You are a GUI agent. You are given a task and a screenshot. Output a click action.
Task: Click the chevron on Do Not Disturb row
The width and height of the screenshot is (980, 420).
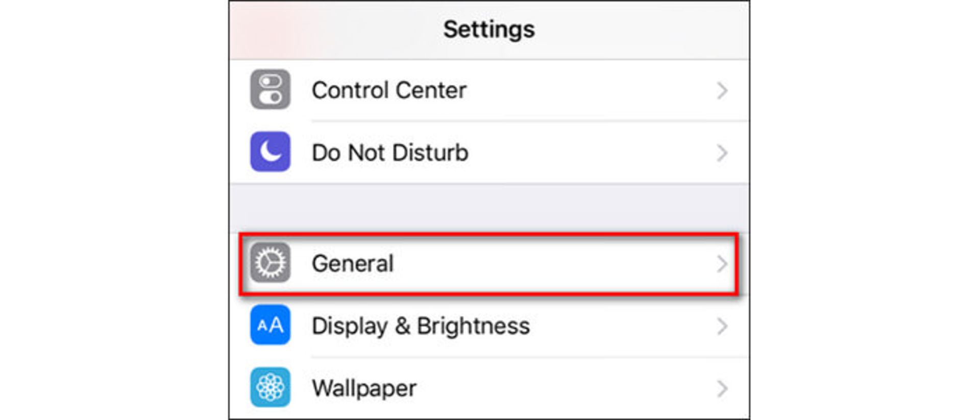(x=722, y=153)
